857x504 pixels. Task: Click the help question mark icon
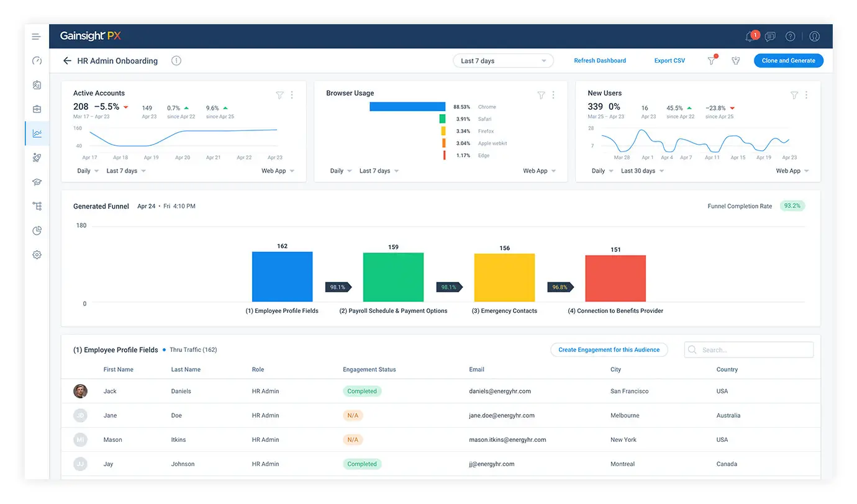[790, 37]
